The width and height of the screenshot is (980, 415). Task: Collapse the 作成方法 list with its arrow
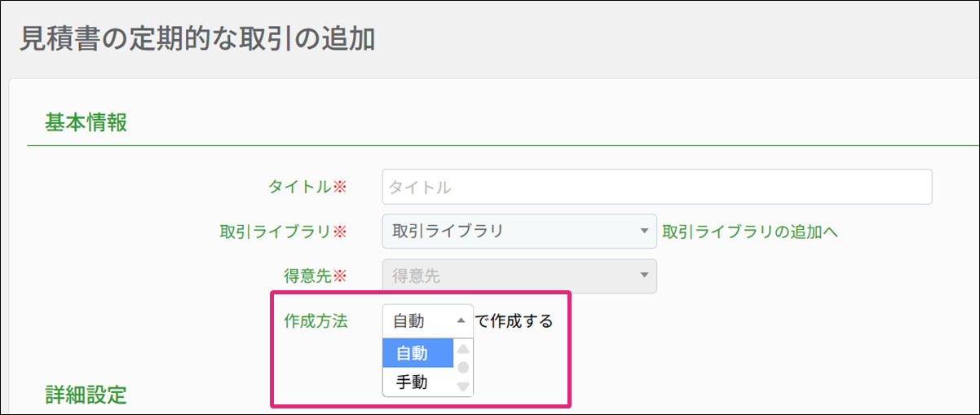tap(461, 321)
